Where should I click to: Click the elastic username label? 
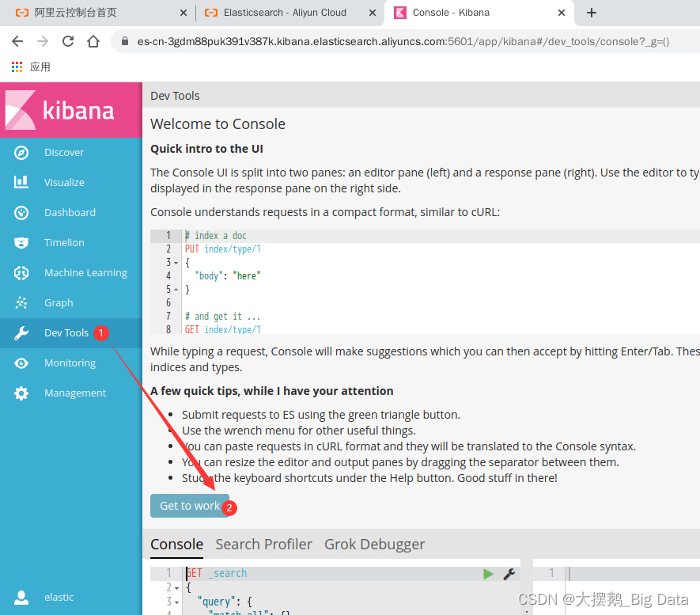pyautogui.click(x=59, y=597)
